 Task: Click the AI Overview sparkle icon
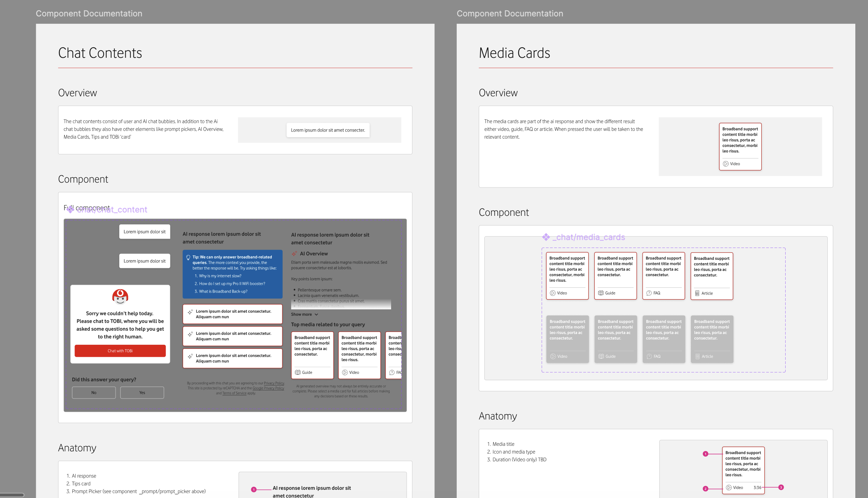(x=295, y=253)
